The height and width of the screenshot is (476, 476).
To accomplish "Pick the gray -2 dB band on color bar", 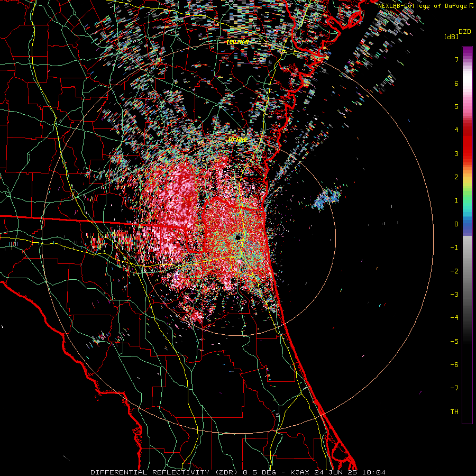I will point(467,271).
